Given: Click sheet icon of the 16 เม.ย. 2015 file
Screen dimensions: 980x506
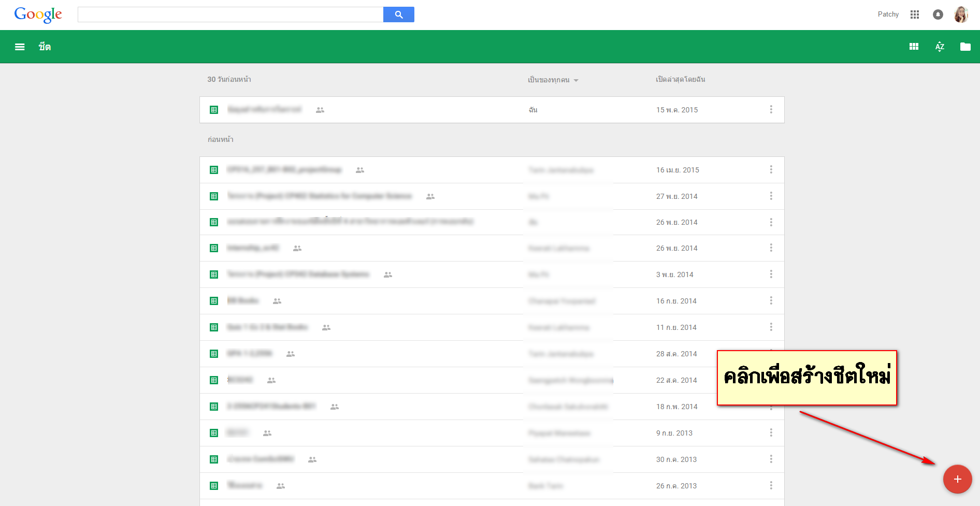Looking at the screenshot, I should 214,170.
